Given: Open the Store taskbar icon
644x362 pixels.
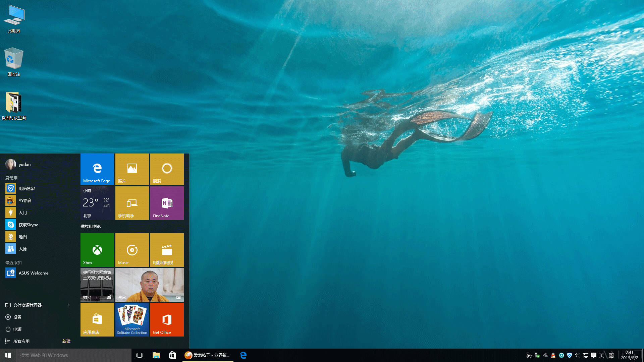Looking at the screenshot, I should pos(172,355).
